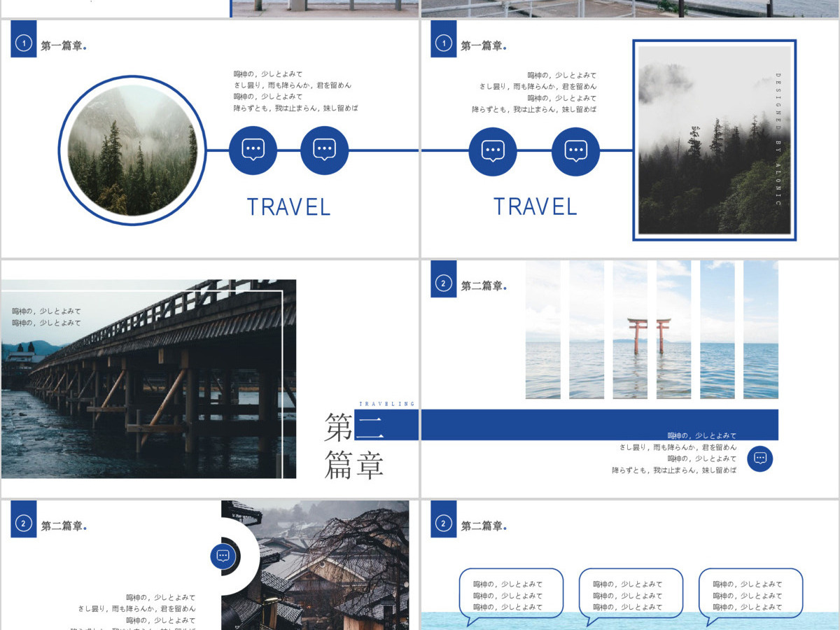Click the small TRAVELING caption

[387, 404]
